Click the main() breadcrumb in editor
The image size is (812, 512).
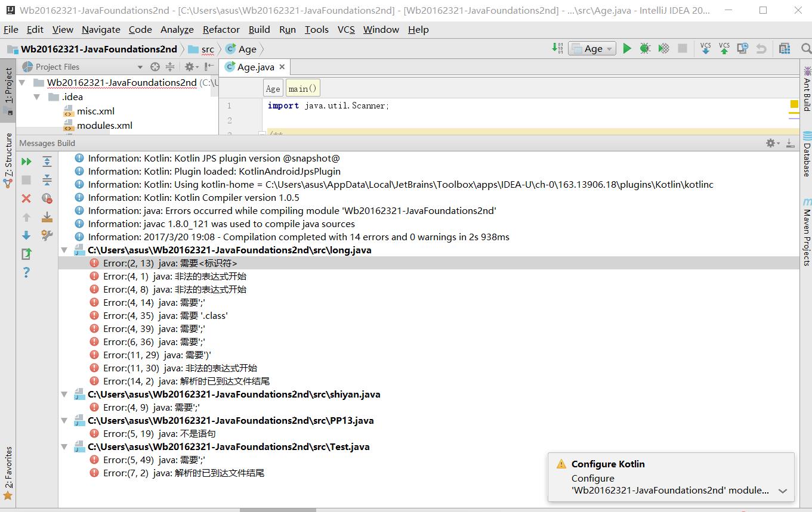(x=302, y=89)
